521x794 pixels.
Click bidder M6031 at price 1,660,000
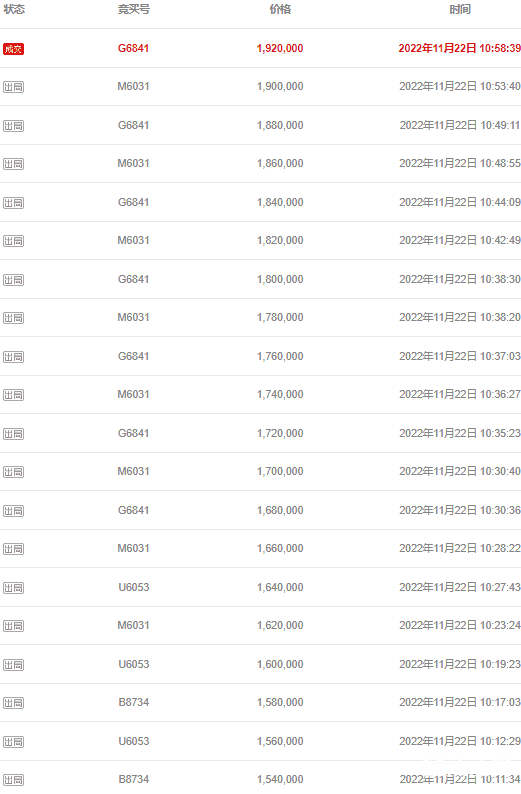(134, 548)
